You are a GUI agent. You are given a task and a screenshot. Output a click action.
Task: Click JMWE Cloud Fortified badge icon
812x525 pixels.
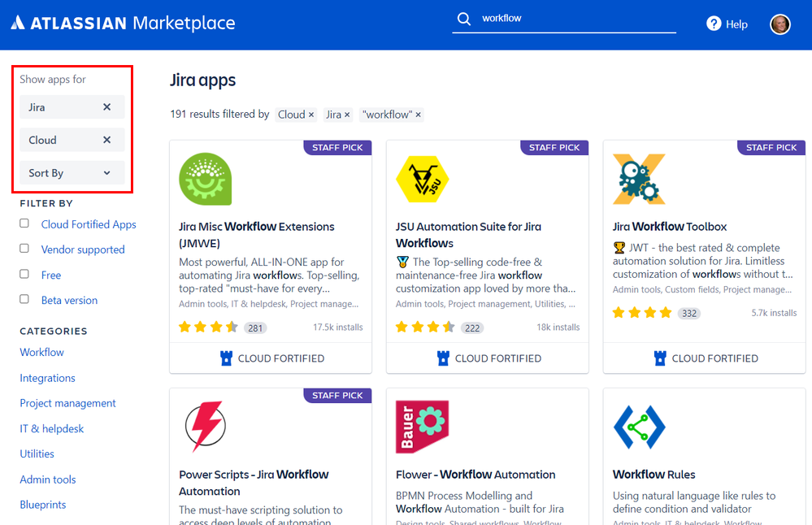click(x=226, y=358)
